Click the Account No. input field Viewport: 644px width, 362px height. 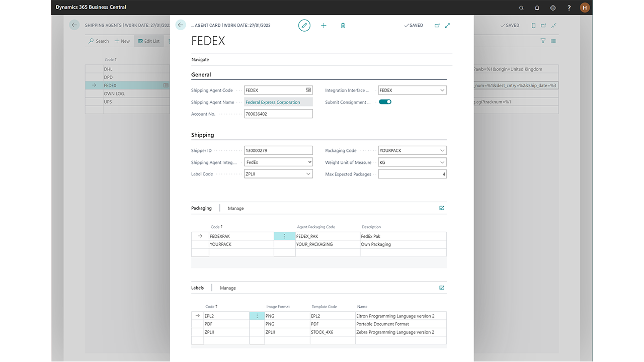pyautogui.click(x=278, y=114)
